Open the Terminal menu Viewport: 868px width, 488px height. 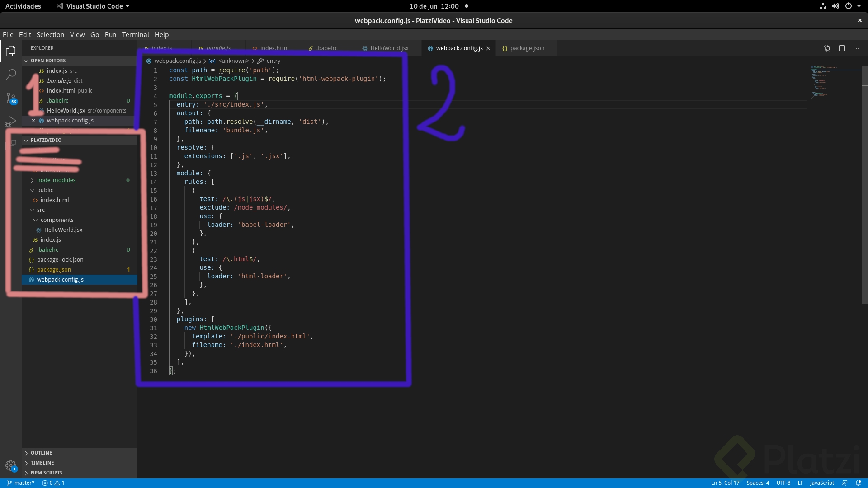click(135, 34)
